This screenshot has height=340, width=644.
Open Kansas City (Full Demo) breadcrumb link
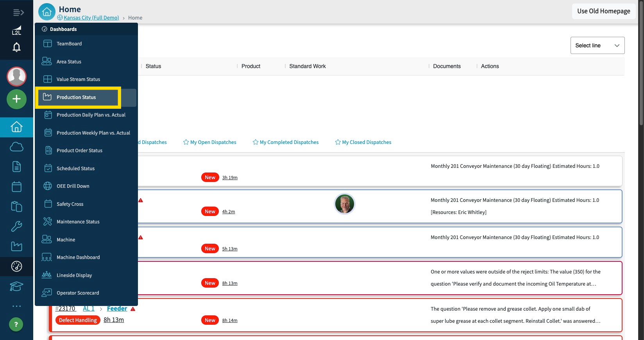(91, 18)
